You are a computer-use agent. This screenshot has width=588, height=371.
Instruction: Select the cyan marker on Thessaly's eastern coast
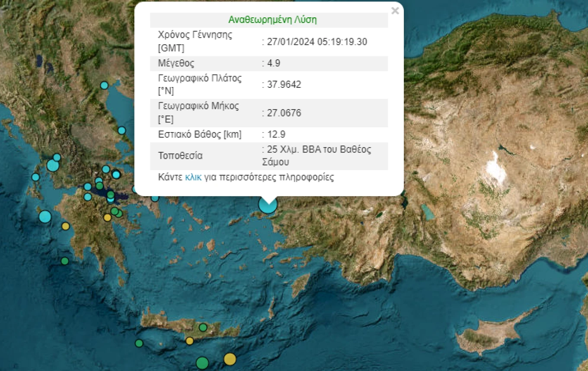point(121,130)
